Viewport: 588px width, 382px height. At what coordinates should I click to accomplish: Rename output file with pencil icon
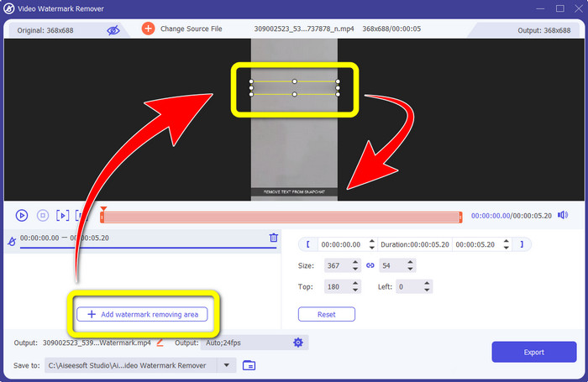click(160, 343)
